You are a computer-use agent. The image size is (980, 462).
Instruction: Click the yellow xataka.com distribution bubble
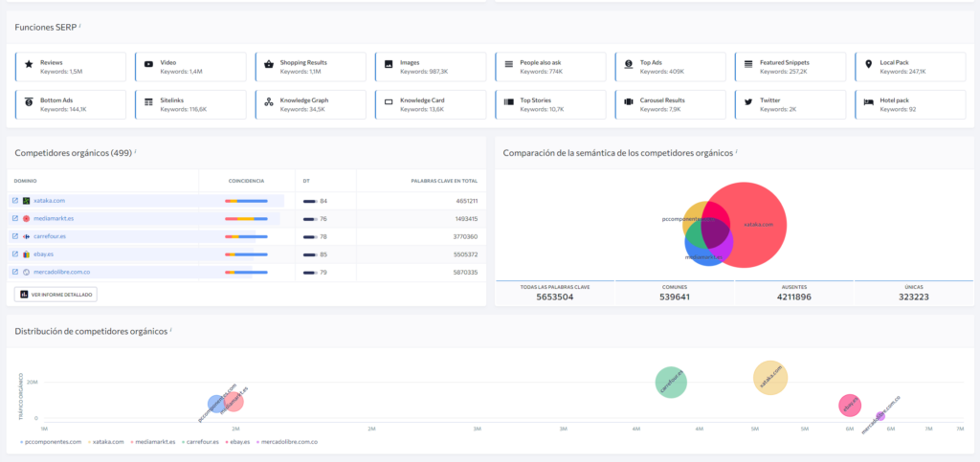click(x=770, y=378)
